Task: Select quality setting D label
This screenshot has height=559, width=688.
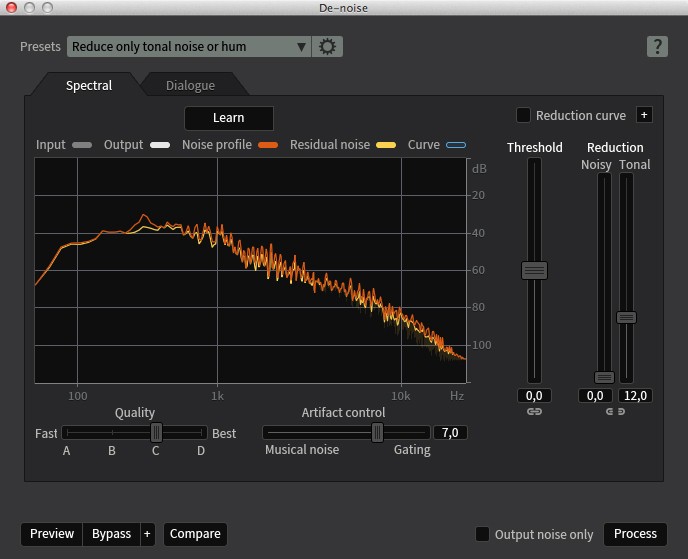Action: pyautogui.click(x=201, y=451)
